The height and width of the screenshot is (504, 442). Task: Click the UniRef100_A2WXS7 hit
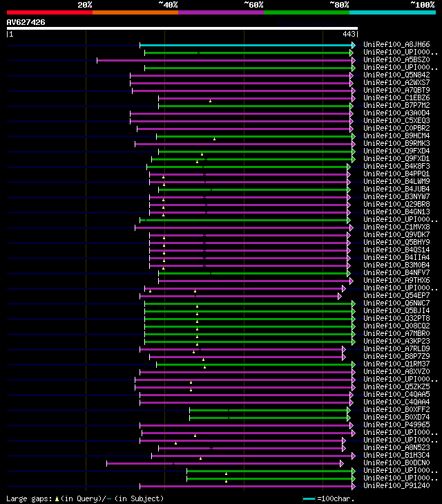396,82
